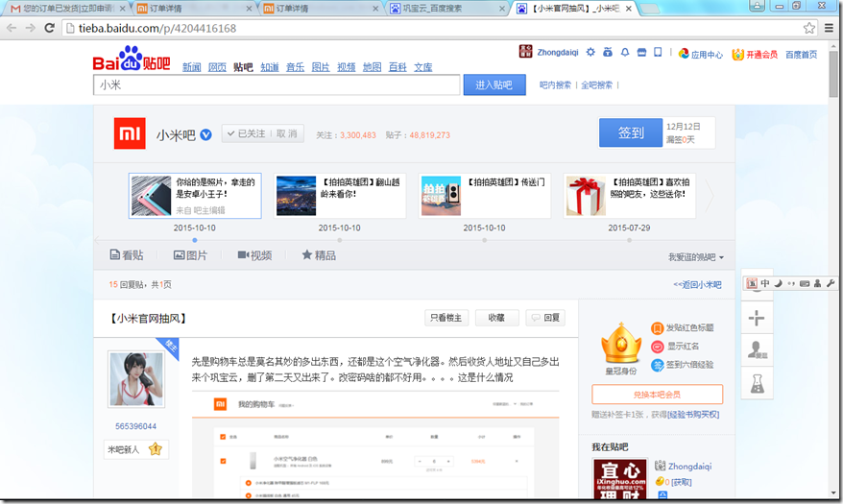Click the <<返回小米吧 link
This screenshot has width=843, height=504.
[697, 284]
